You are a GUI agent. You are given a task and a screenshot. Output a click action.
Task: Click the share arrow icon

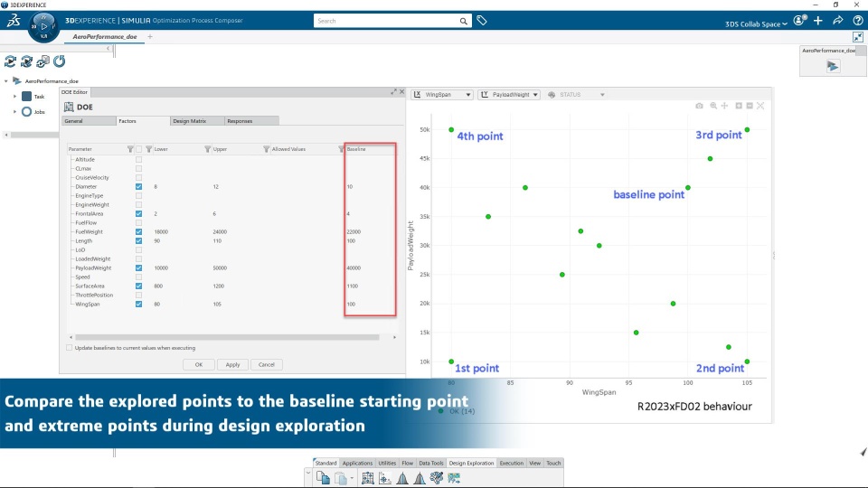(x=837, y=21)
